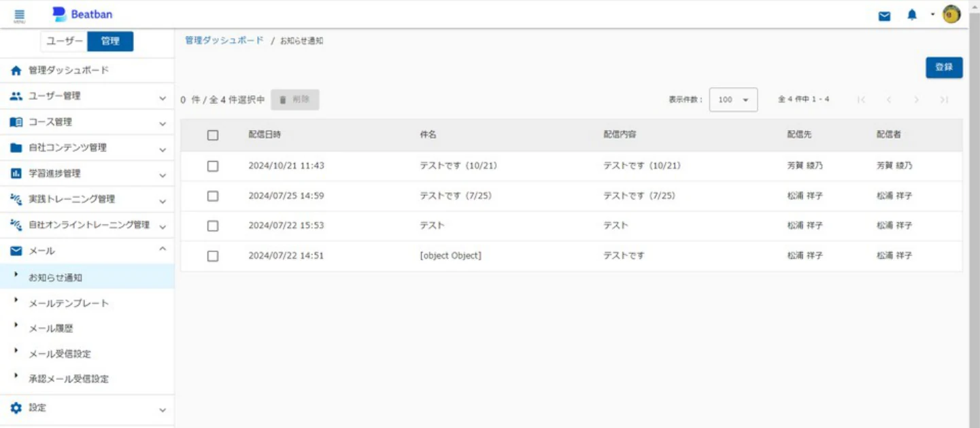Click the folder icon beside 自社コンテンツ管理
The image size is (980, 428).
16,148
